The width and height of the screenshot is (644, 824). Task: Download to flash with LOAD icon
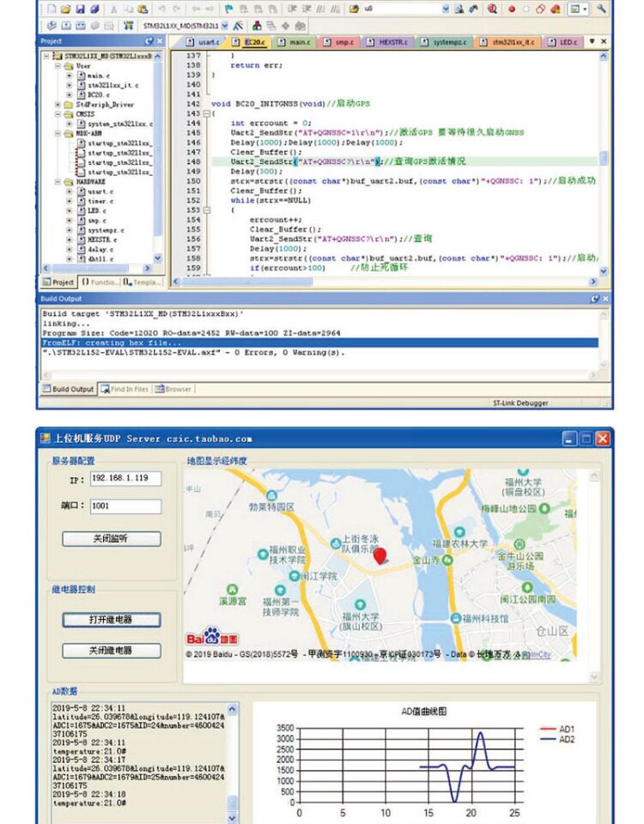coord(128,25)
